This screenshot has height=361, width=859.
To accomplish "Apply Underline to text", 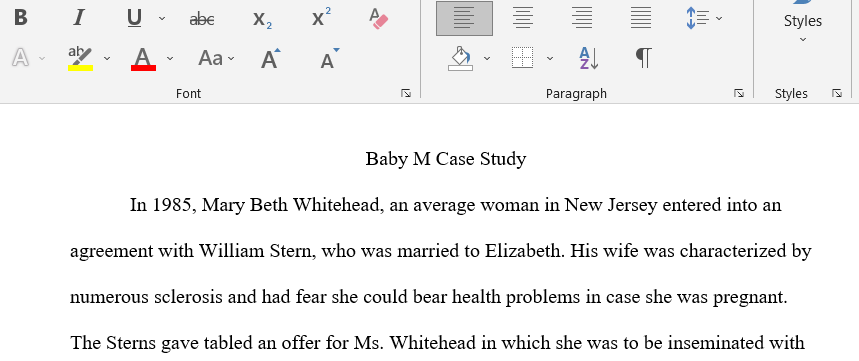I will pyautogui.click(x=134, y=18).
